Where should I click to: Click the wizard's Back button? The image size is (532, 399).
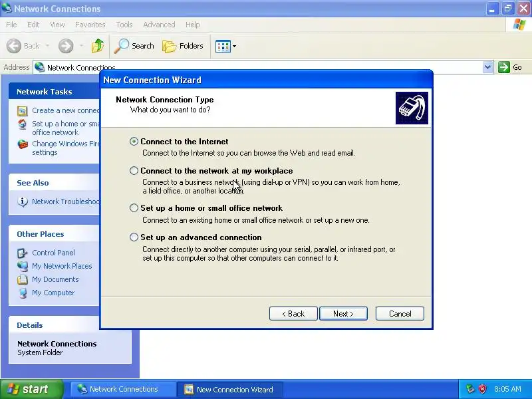coord(293,314)
